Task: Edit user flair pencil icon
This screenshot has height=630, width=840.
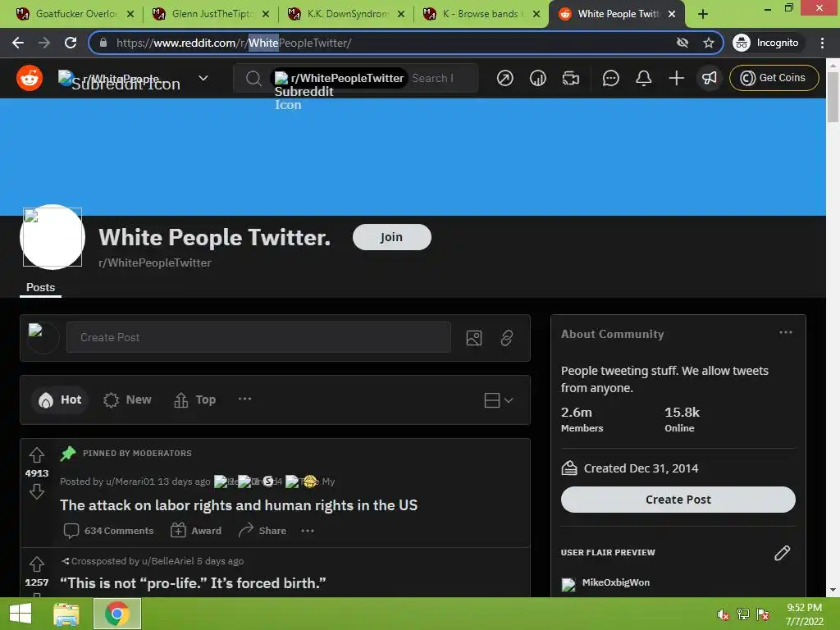Action: point(782,553)
